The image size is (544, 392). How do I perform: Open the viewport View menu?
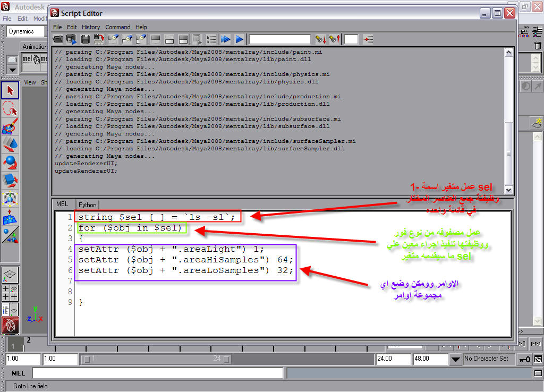(x=30, y=82)
